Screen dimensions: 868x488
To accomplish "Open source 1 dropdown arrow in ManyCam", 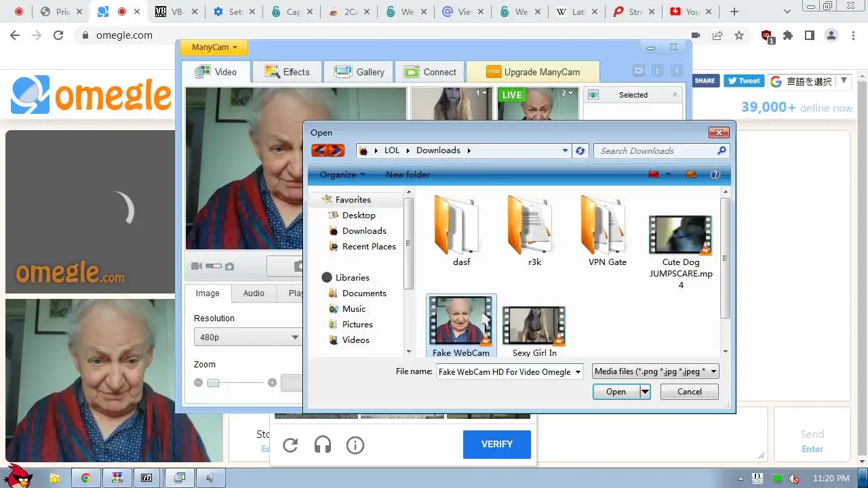I will pyautogui.click(x=485, y=94).
